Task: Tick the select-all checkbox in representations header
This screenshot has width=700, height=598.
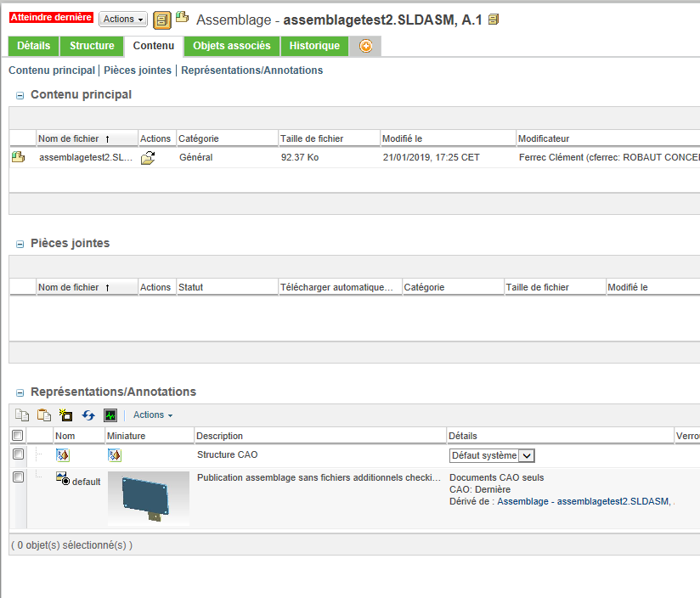Action: point(17,435)
